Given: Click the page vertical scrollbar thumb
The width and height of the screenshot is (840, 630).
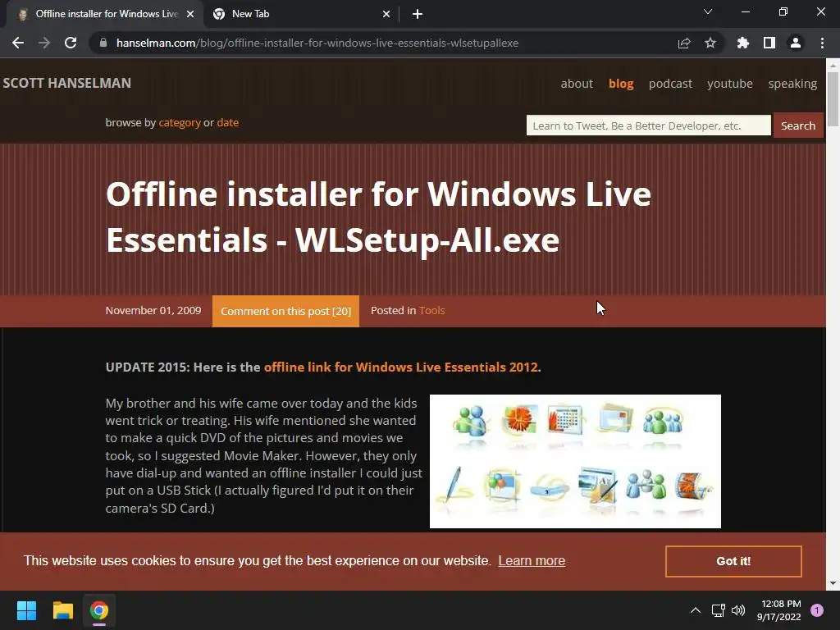Looking at the screenshot, I should tap(833, 99).
